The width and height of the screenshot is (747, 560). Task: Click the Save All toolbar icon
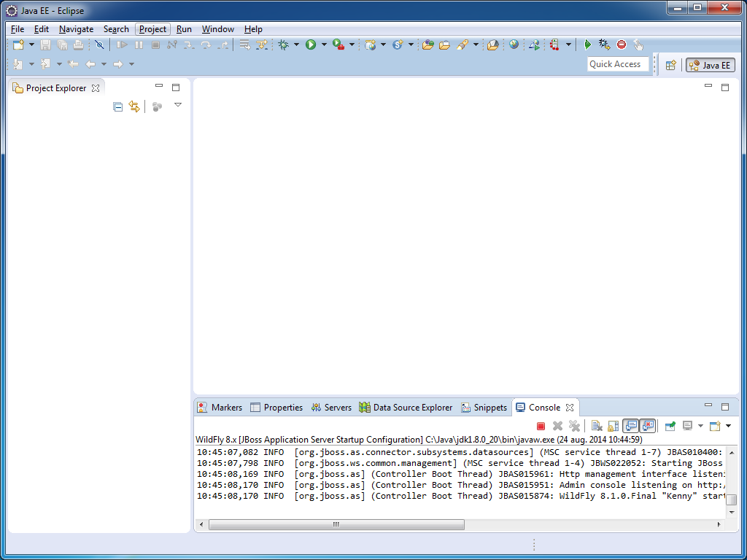pyautogui.click(x=62, y=44)
